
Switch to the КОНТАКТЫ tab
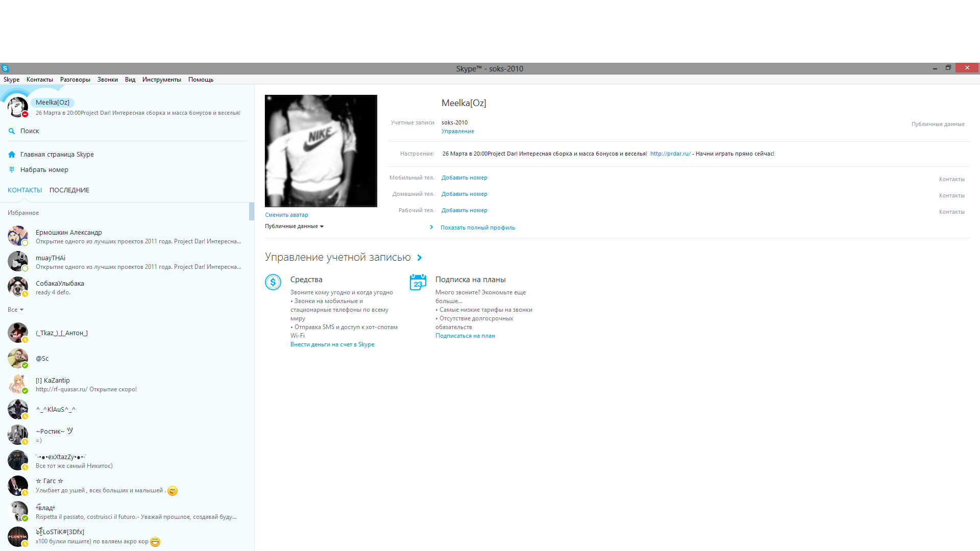pyautogui.click(x=24, y=190)
